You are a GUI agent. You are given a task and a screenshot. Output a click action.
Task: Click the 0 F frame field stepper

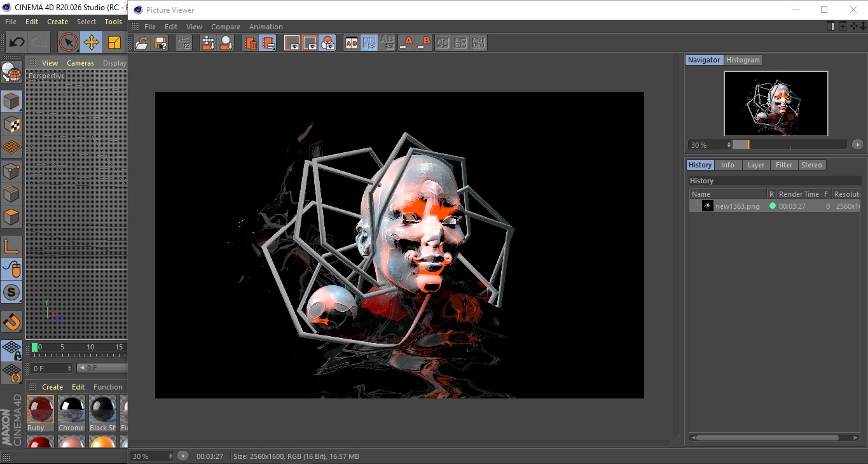click(x=69, y=368)
